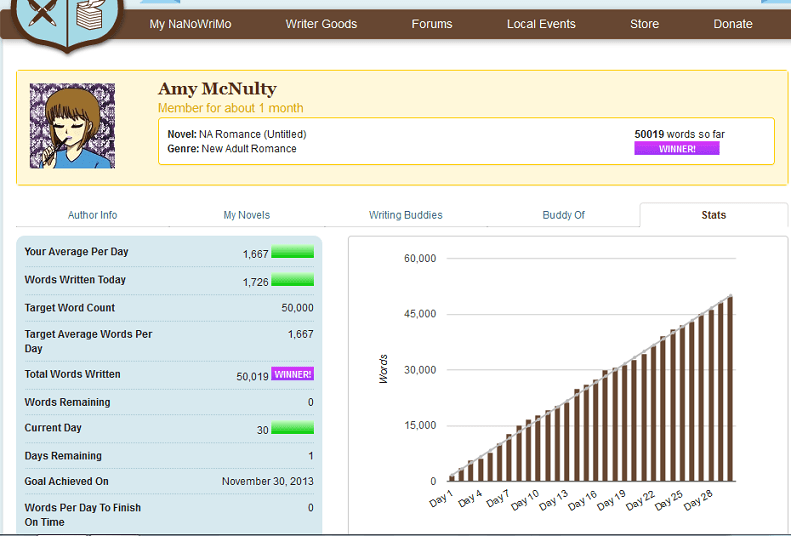791x536 pixels.
Task: Click the Target Average Words Per Day label
Action: coord(88,341)
